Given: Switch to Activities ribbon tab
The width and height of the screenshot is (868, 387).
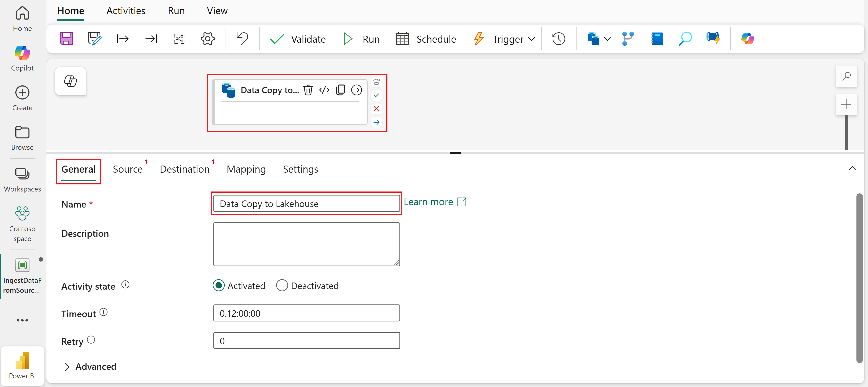Looking at the screenshot, I should click(126, 11).
